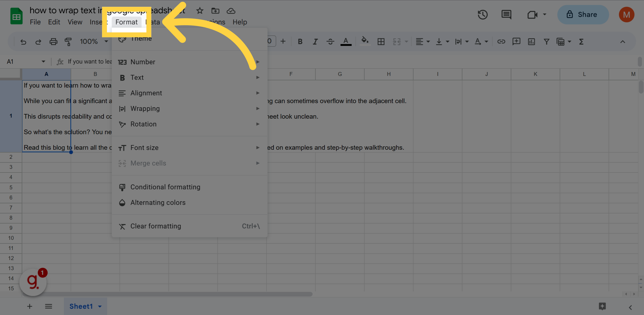644x315 pixels.
Task: Insert a comment using toolbar icon
Action: 516,41
